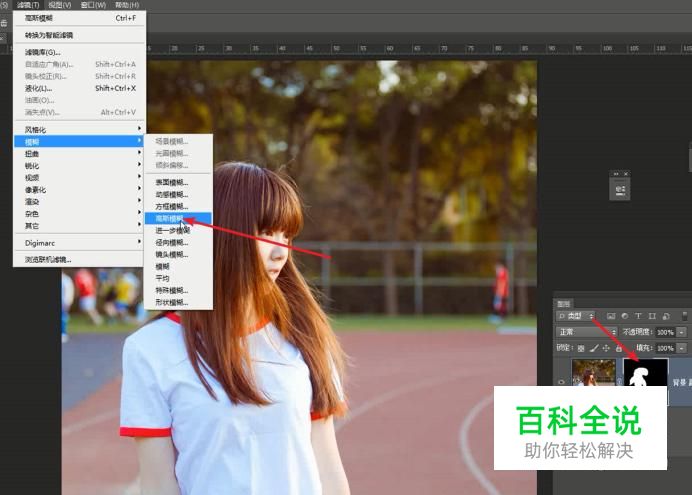Lock layer position move icon
The image size is (692, 495).
click(x=606, y=348)
